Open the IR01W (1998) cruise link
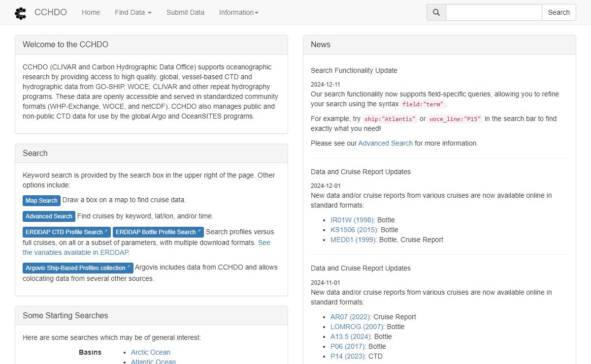 pyautogui.click(x=352, y=220)
